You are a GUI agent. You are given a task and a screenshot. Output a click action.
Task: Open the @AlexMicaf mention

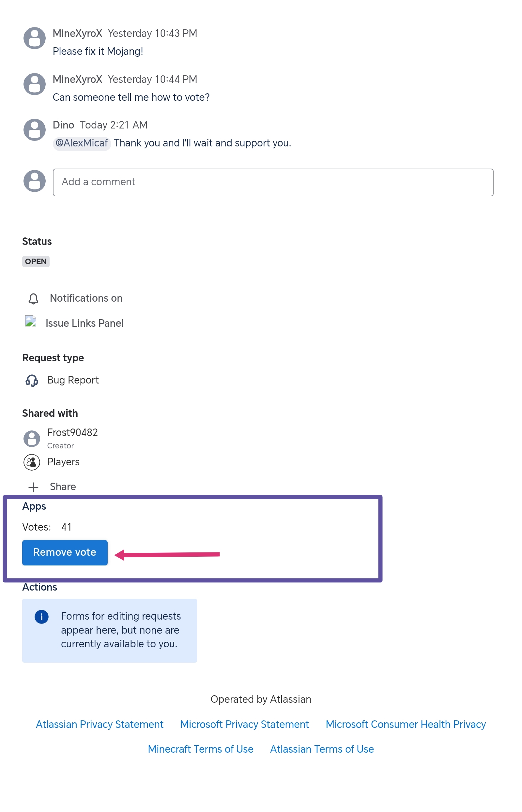click(x=82, y=143)
